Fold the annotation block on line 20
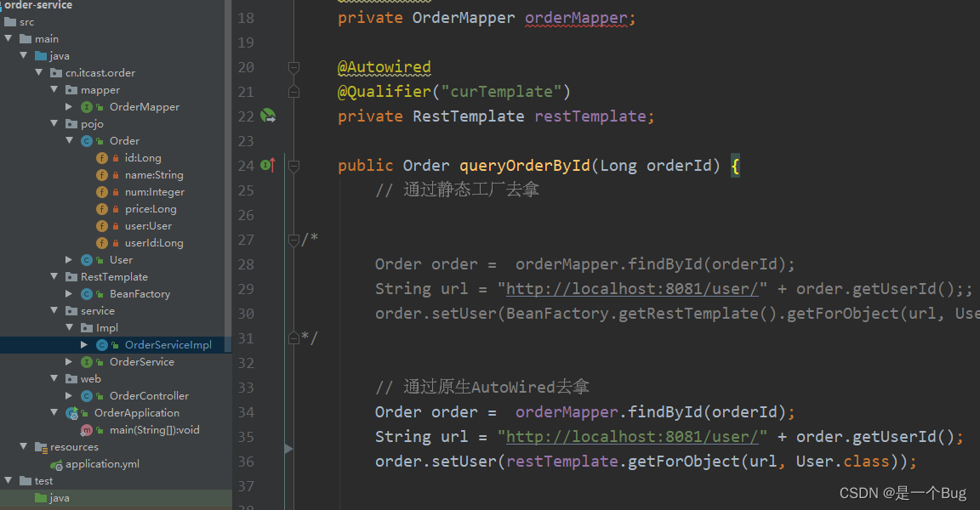Screen dimensions: 980x510 pyautogui.click(x=293, y=67)
